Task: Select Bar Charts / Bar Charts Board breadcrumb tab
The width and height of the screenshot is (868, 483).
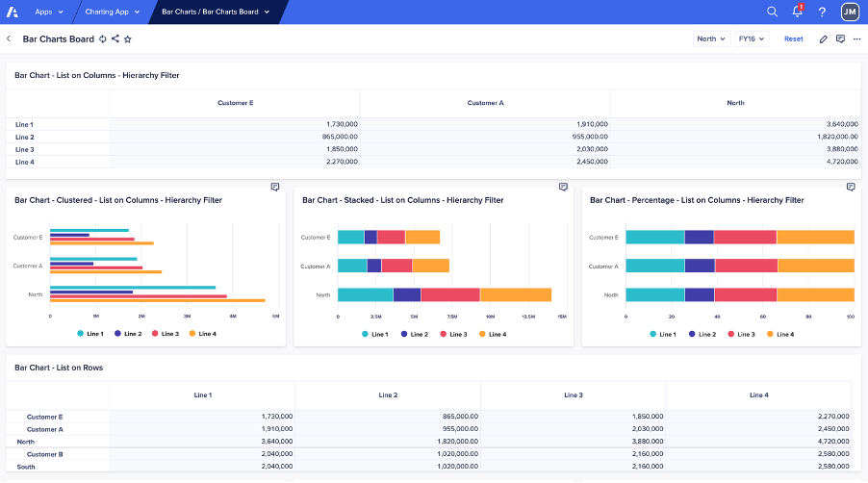Action: 216,12
